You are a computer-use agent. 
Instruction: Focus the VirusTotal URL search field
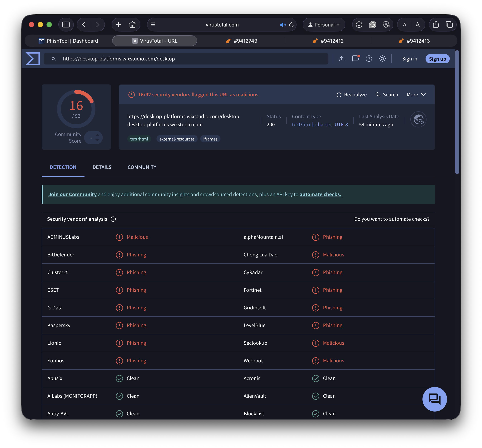pos(186,59)
